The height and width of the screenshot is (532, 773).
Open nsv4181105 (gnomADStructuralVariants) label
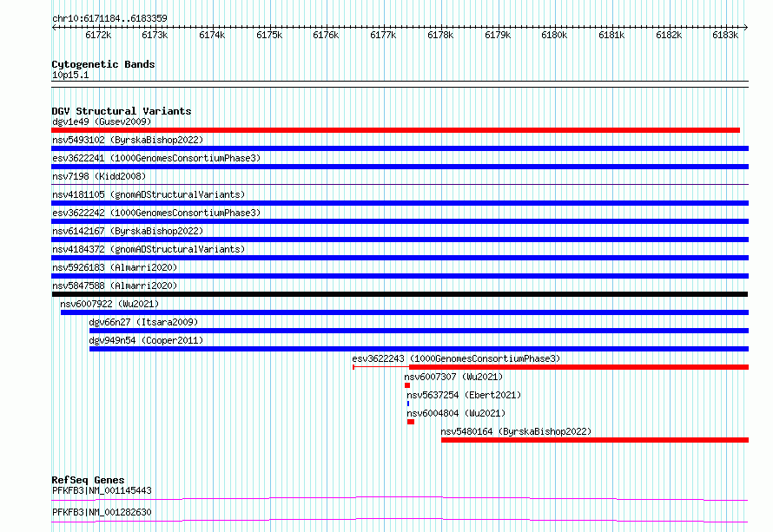tap(149, 194)
